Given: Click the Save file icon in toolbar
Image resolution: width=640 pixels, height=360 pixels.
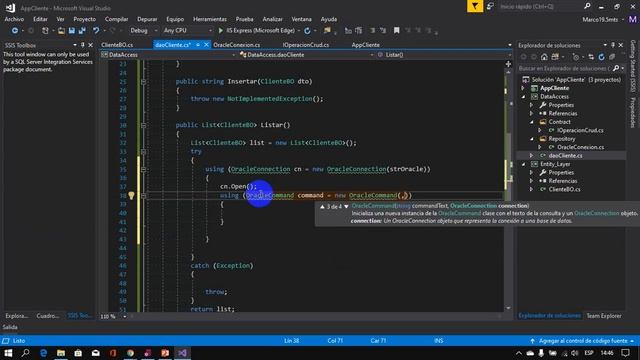Looking at the screenshot, I should coord(72,31).
